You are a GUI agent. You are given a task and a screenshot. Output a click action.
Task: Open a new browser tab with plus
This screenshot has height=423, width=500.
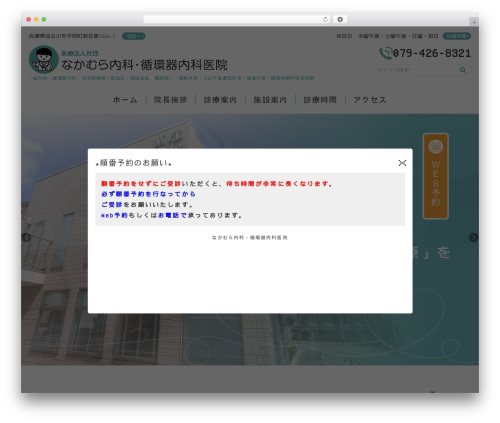pos(474,22)
